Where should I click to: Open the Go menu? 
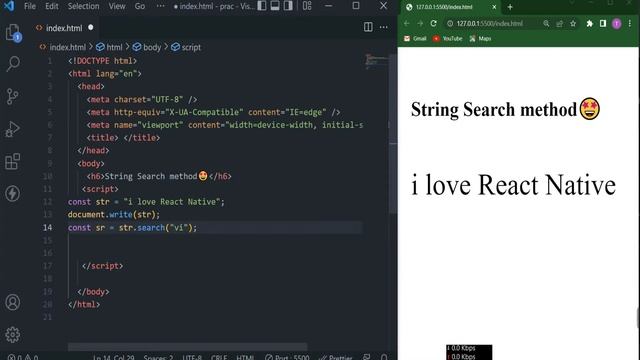(x=140, y=6)
